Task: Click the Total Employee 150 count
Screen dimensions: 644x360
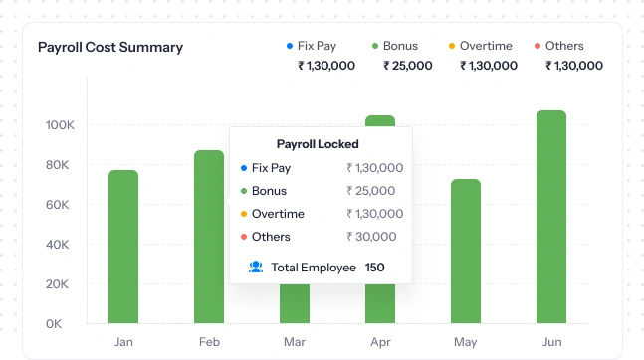Action: [x=374, y=268]
